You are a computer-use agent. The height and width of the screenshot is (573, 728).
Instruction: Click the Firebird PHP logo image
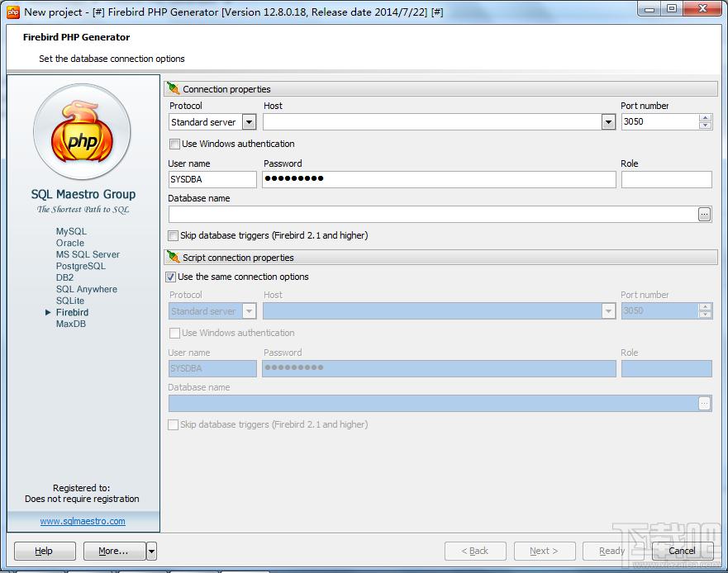coord(82,132)
